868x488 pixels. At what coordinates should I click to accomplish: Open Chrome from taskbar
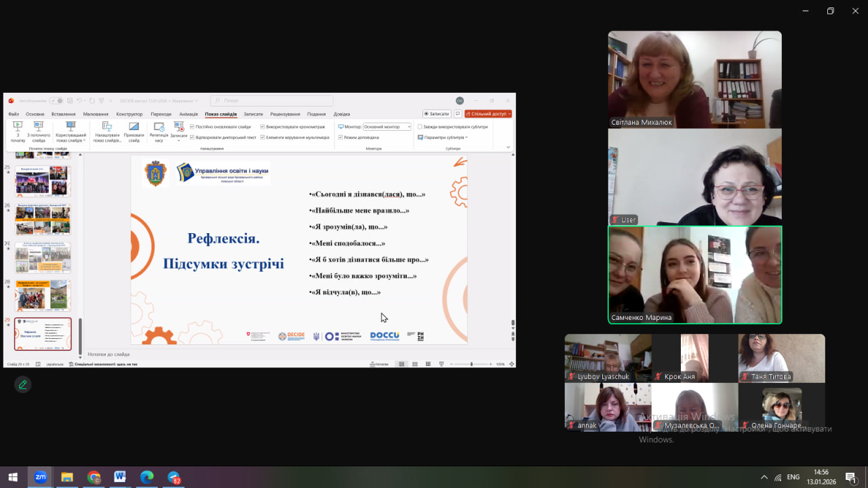click(94, 477)
